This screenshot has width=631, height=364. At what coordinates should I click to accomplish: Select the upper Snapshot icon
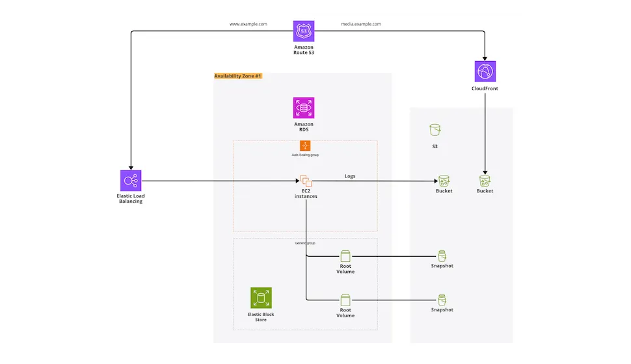coord(442,255)
